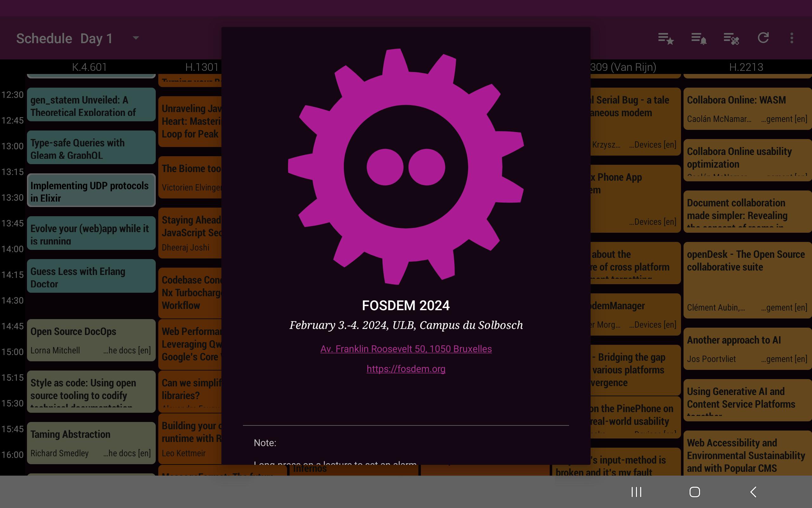Open '...demManager' session card
The width and height of the screenshot is (812, 508).
(636, 314)
